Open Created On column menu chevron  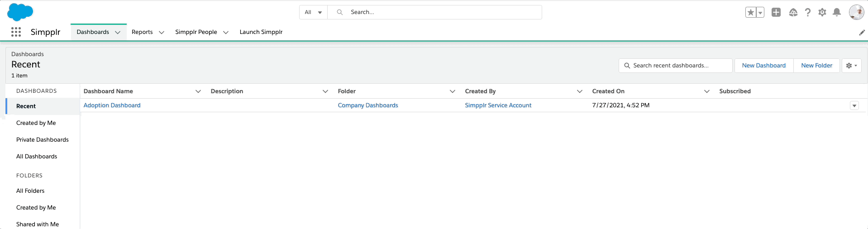[x=707, y=91]
